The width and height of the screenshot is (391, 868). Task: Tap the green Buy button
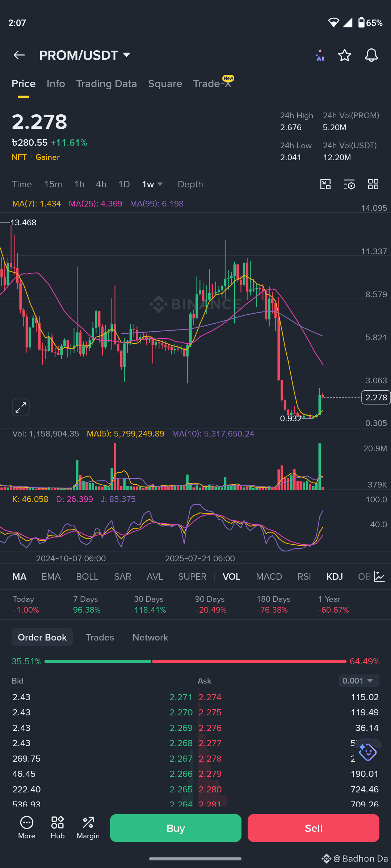click(176, 828)
